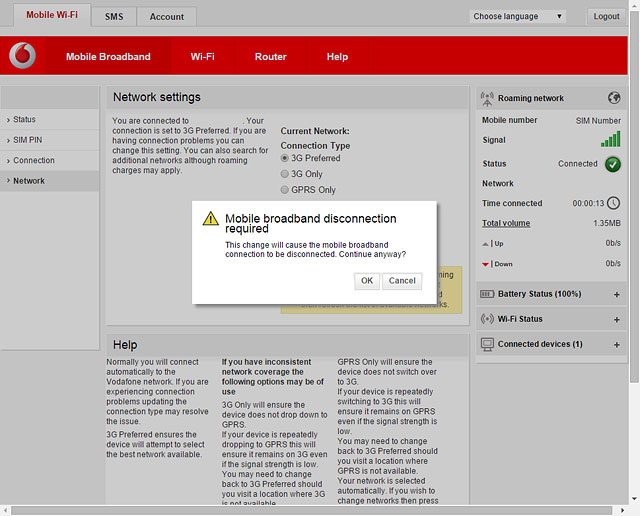Select the 3G Preferred radio button
This screenshot has height=516, width=640.
point(285,158)
